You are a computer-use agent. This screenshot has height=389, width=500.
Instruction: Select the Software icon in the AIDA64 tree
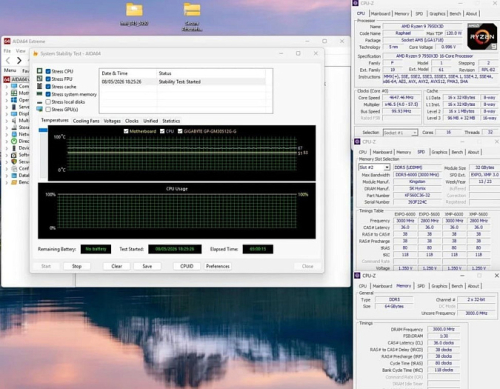pos(14,155)
